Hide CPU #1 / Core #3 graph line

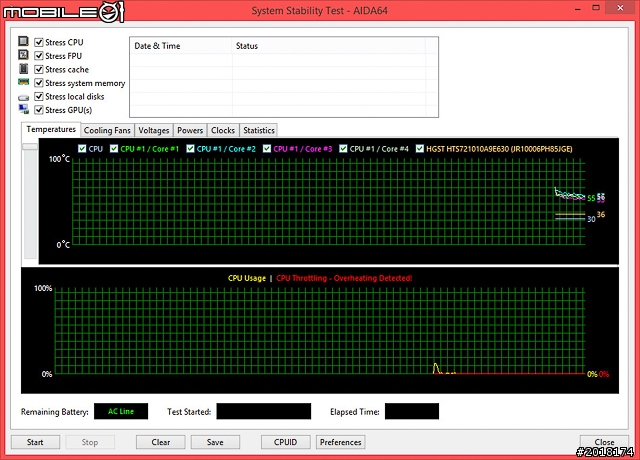point(267,149)
